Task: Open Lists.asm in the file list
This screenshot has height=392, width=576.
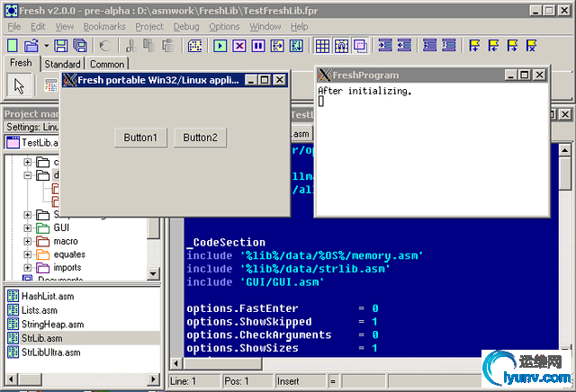Action: coord(40,310)
